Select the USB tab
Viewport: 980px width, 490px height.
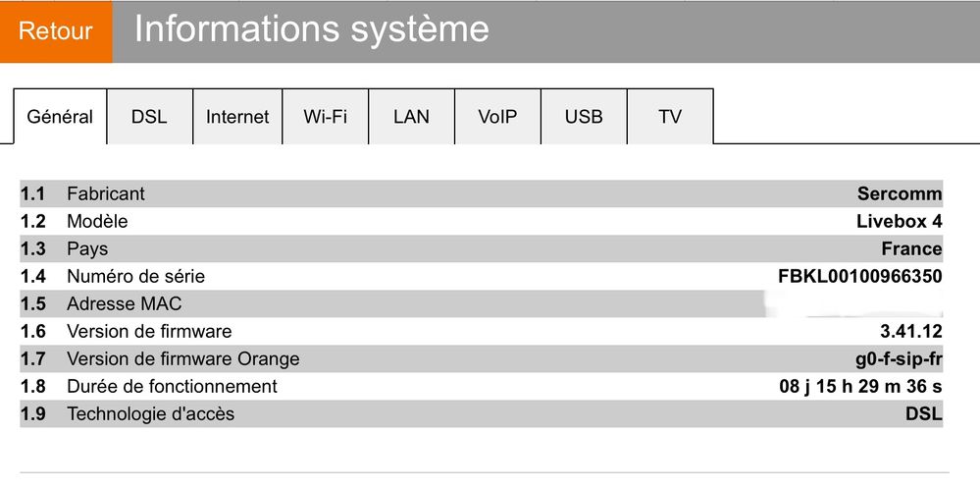[584, 117]
